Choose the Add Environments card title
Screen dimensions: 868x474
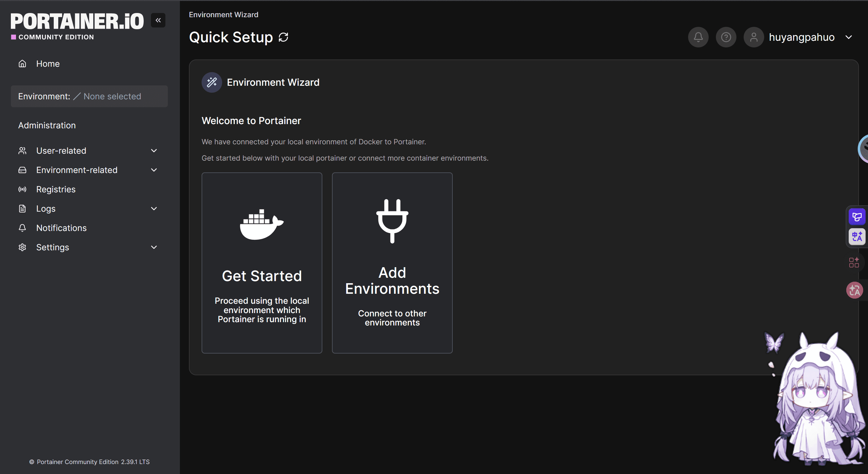tap(392, 281)
